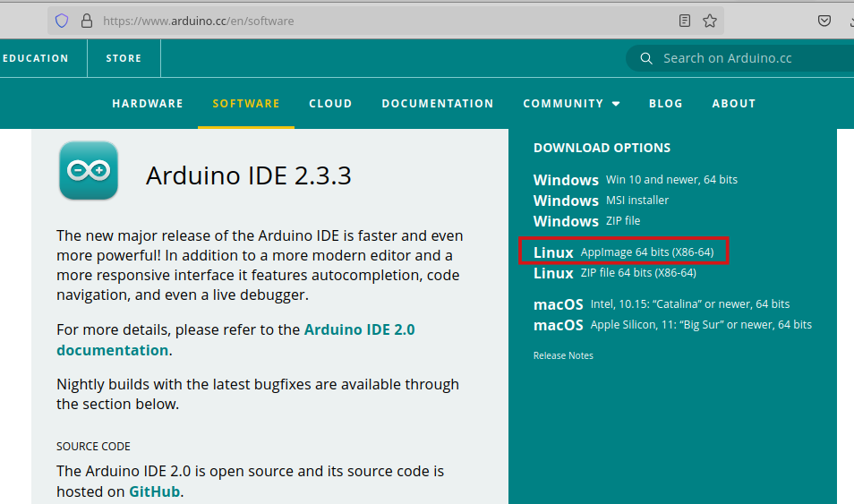Open the About nav item
854x504 pixels.
pos(734,104)
